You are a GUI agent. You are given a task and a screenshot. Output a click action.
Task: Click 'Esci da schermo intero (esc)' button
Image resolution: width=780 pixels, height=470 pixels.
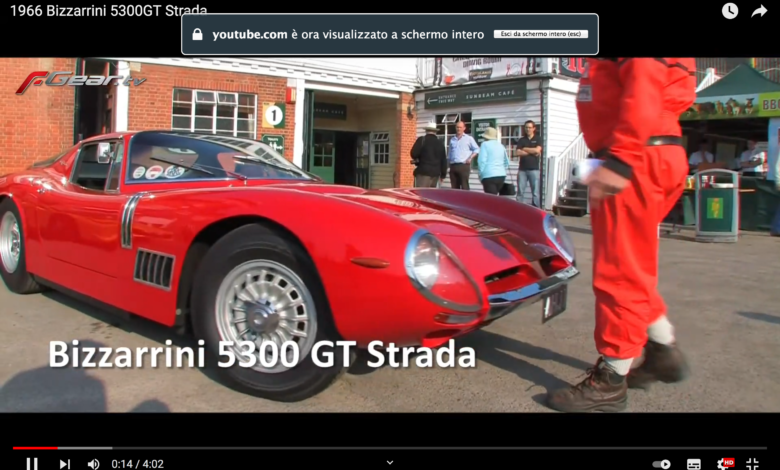pyautogui.click(x=541, y=34)
